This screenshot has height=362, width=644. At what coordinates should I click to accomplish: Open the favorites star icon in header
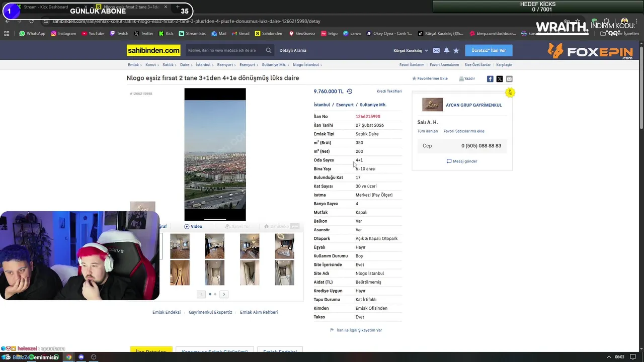[x=456, y=50]
